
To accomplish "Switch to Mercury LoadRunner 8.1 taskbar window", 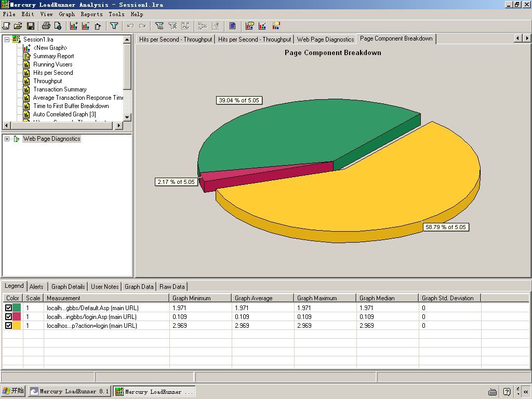I will pyautogui.click(x=70, y=392).
